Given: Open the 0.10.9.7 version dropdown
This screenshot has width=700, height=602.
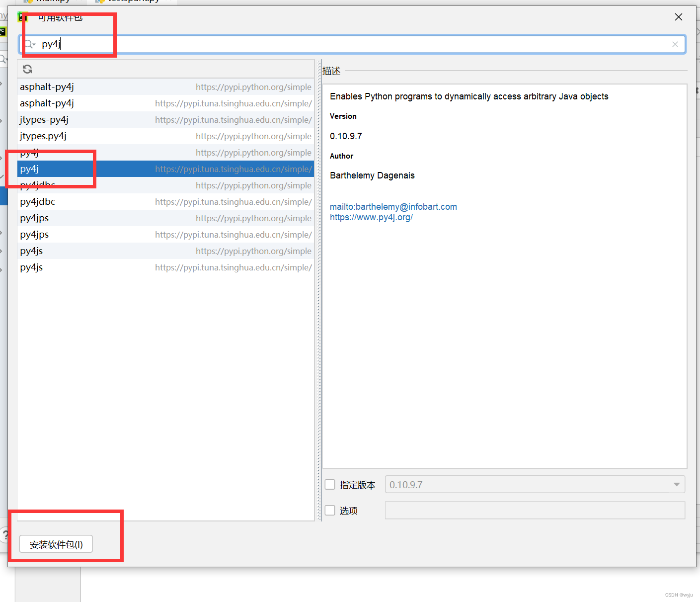Looking at the screenshot, I should coord(535,484).
